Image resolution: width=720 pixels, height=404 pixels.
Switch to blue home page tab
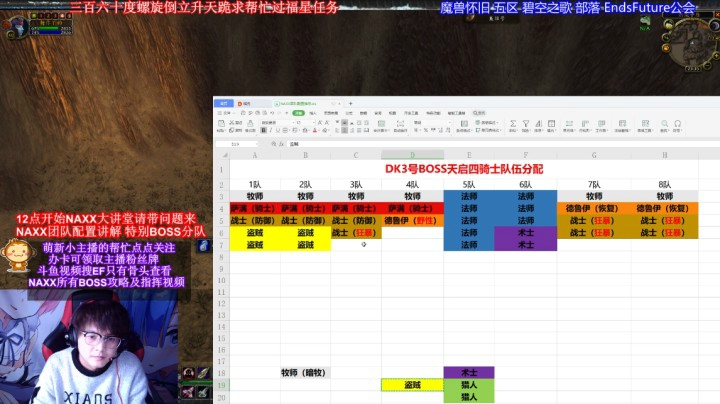tap(224, 104)
